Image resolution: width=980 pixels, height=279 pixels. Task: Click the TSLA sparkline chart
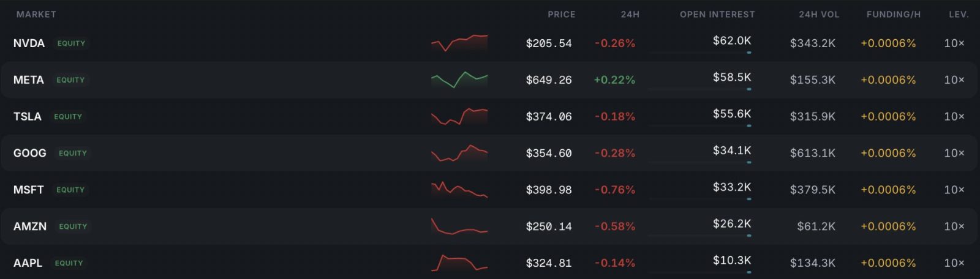coord(459,116)
